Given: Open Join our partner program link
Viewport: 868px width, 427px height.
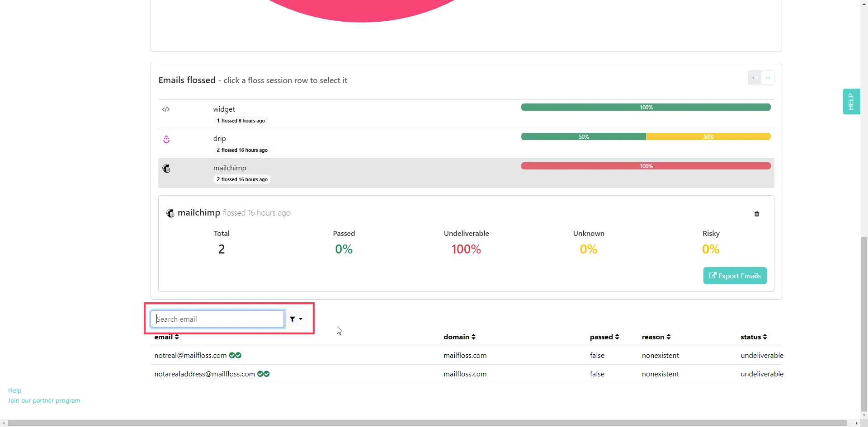Looking at the screenshot, I should [x=44, y=401].
